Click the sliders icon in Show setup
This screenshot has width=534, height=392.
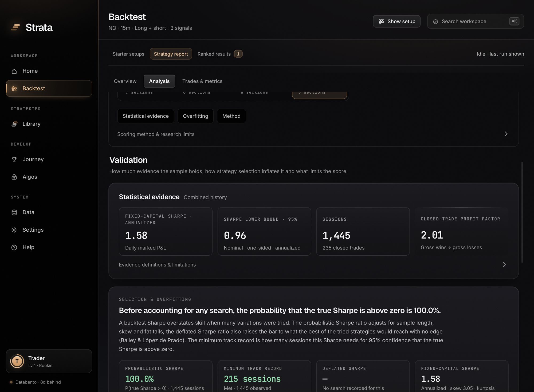pos(381,21)
